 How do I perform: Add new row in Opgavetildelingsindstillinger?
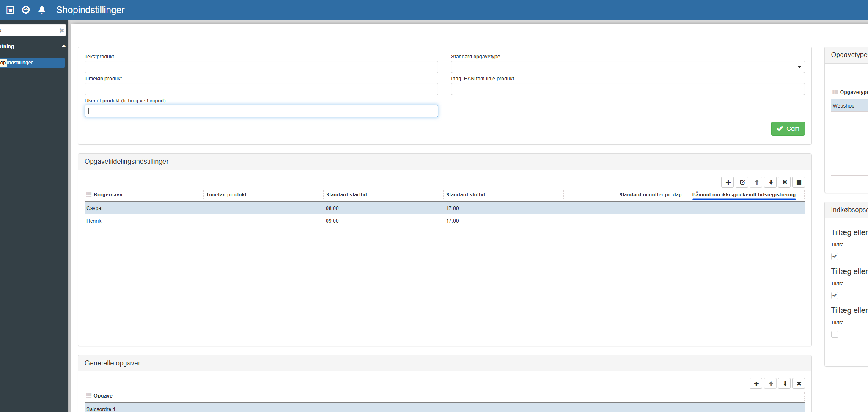coord(728,182)
